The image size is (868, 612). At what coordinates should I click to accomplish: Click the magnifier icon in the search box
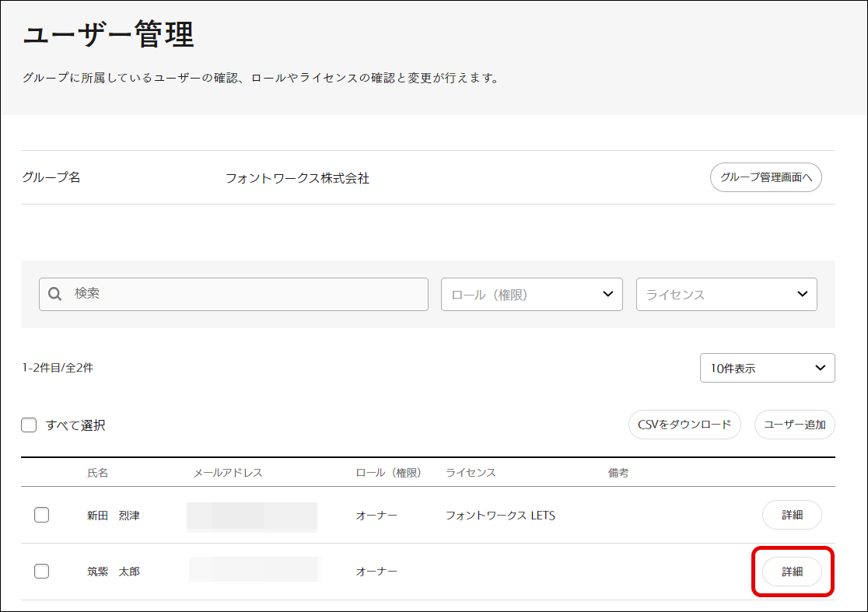point(55,295)
